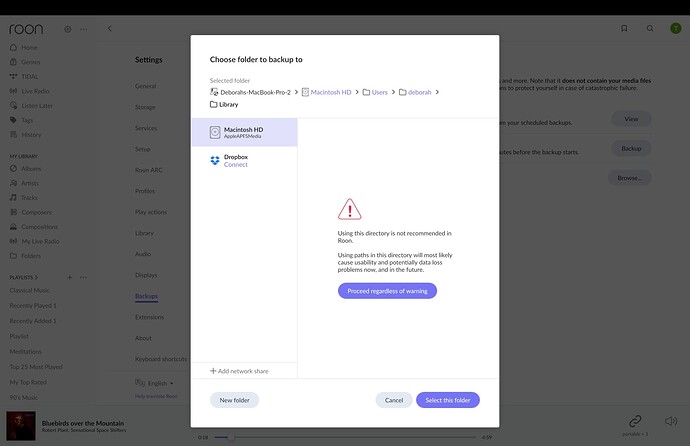Click the Roon logo
Screen dimensions: 690x446
click(26, 29)
